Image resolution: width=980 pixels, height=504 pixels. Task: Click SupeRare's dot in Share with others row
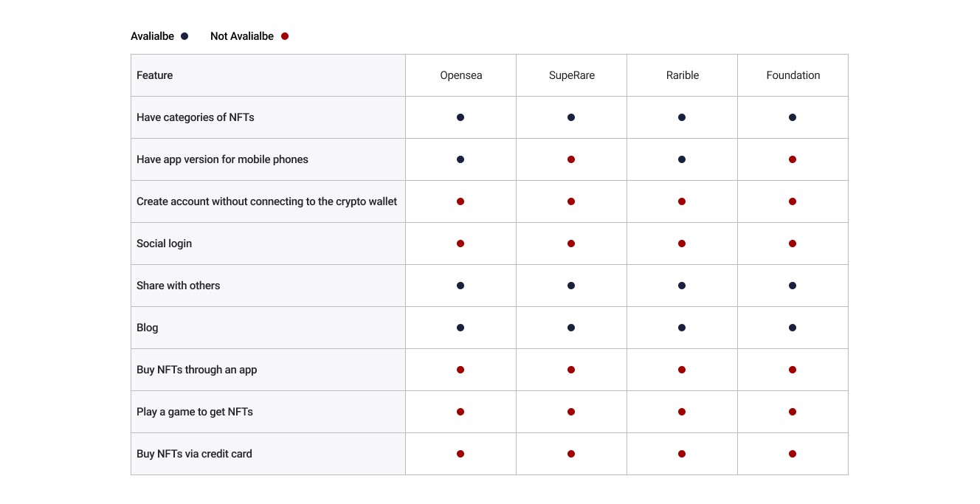[571, 286]
